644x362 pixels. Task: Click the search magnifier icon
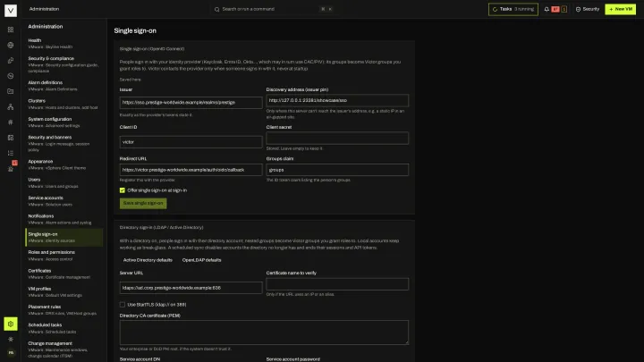pos(216,9)
